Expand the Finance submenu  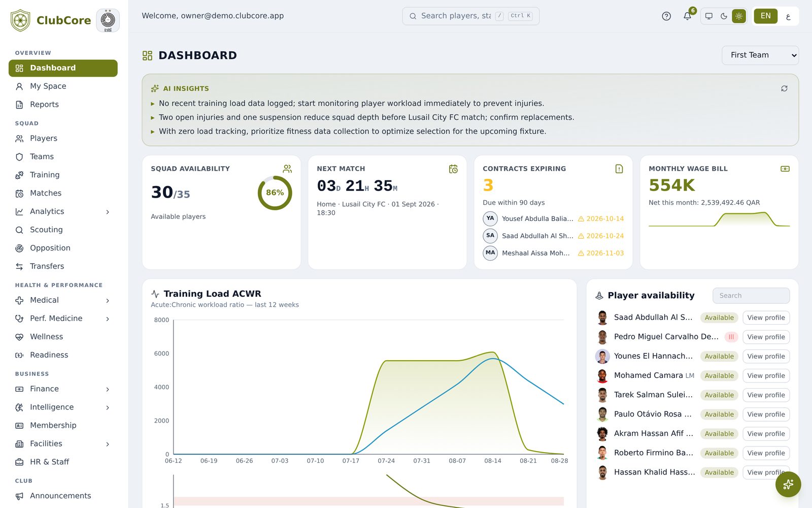pos(108,389)
